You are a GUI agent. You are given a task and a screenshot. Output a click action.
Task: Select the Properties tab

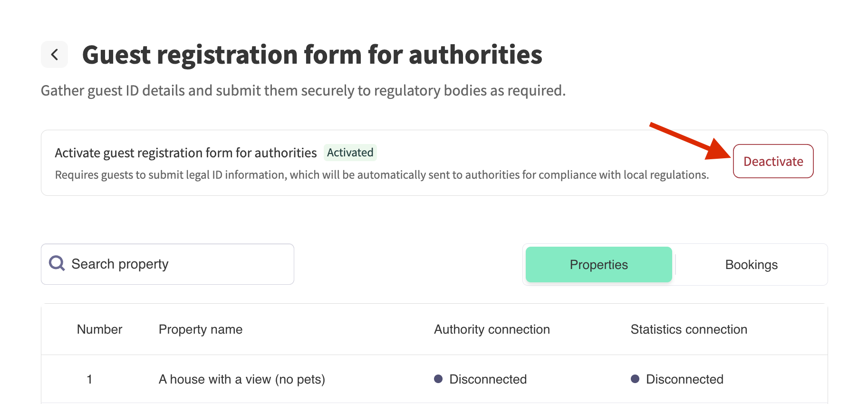tap(598, 265)
